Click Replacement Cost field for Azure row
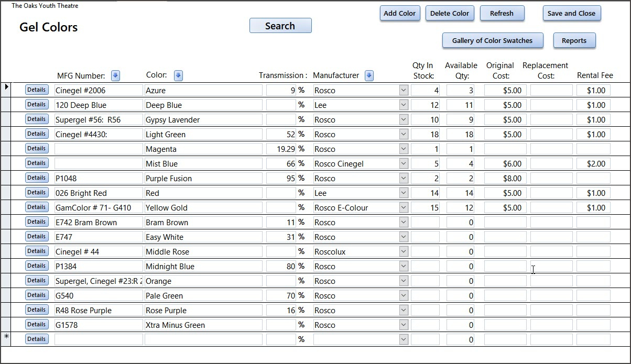 click(551, 90)
